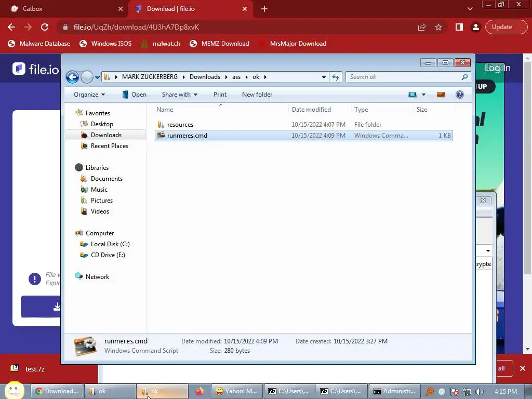Open Downloads in the navigation pane
Viewport: 532px width, 399px height.
pyautogui.click(x=106, y=135)
